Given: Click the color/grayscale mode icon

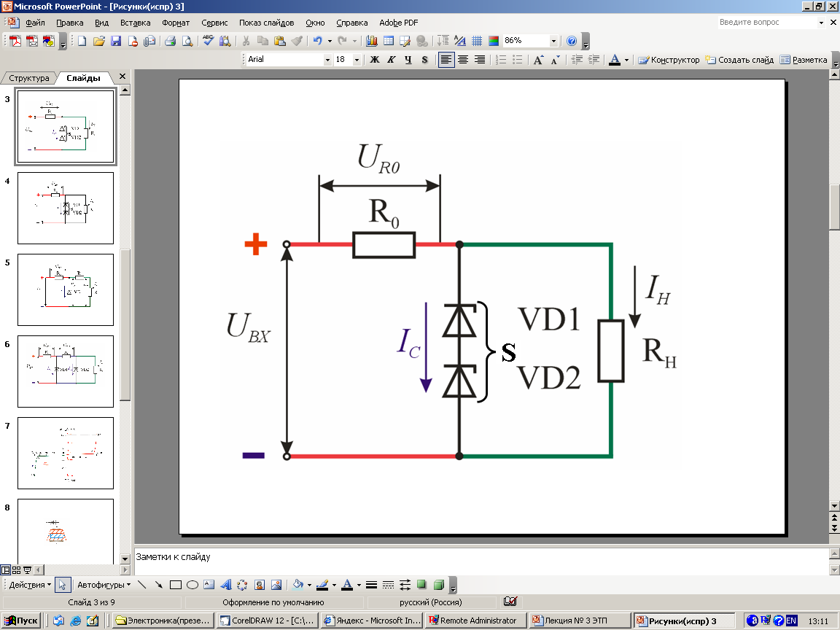Looking at the screenshot, I should click(494, 41).
